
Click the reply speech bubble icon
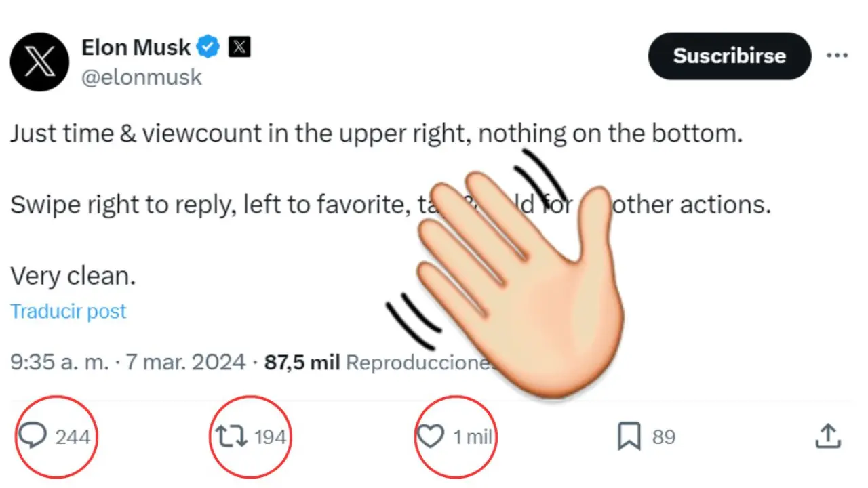click(32, 436)
